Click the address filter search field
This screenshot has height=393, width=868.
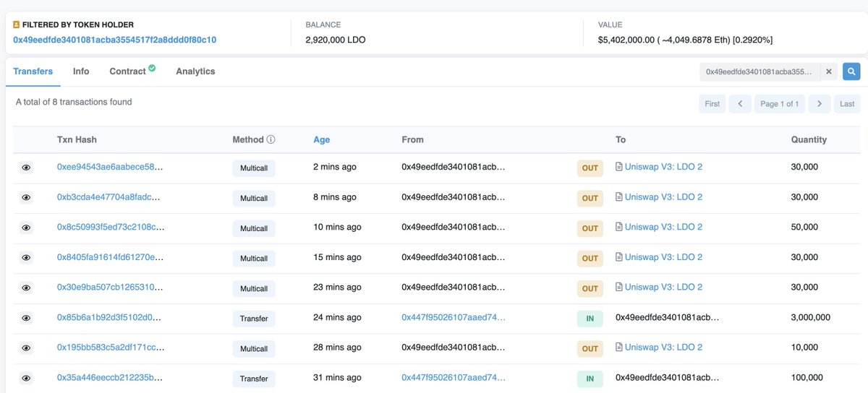(x=760, y=72)
